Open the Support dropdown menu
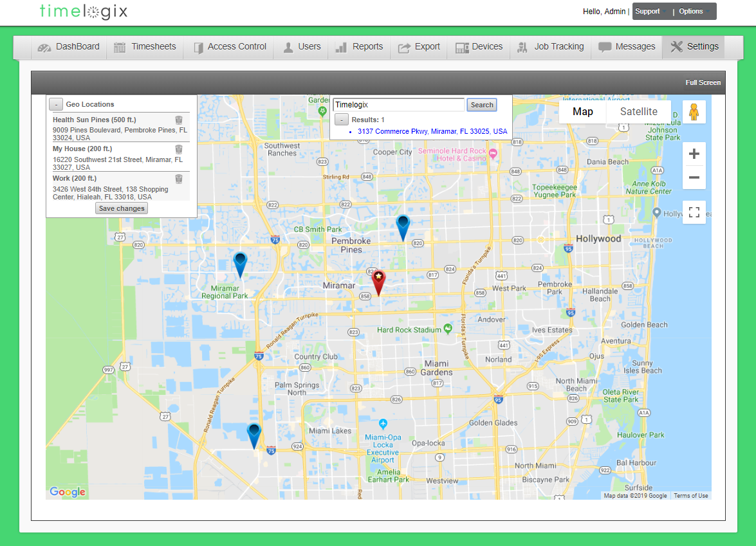This screenshot has height=546, width=756. point(650,11)
